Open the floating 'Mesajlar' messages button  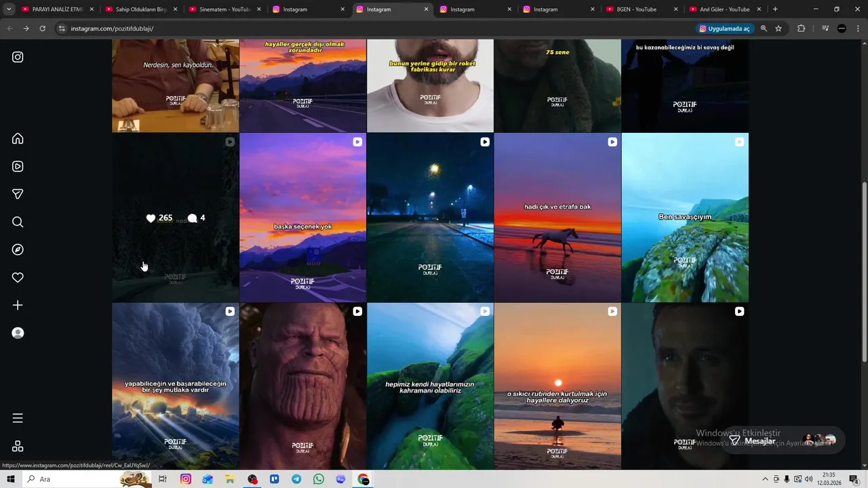783,441
